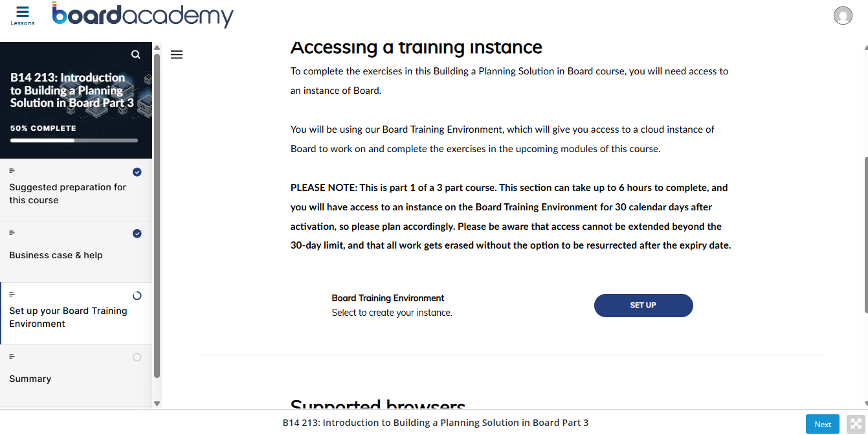Viewport: 868px width, 435px height.
Task: Click the Summary lesson empty status circle
Action: [137, 357]
